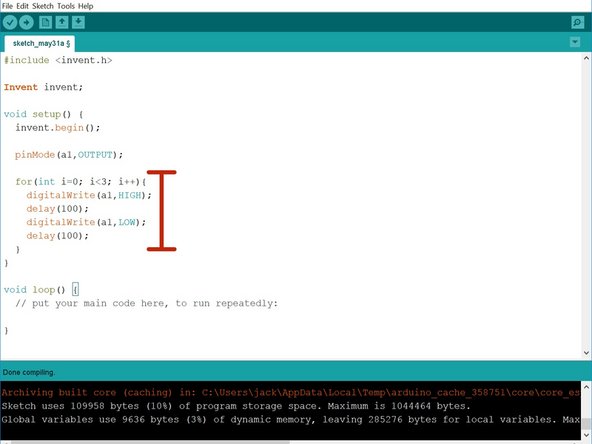Click the 'digitalWrite(a1,LOW);' line
Viewport: 592px width, 444px height.
tap(86, 222)
